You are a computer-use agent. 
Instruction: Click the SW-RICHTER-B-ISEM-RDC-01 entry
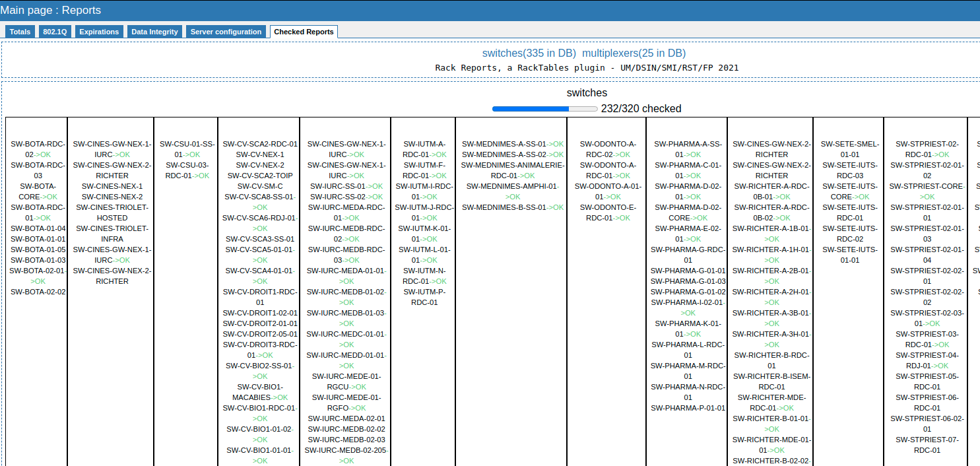tap(771, 382)
